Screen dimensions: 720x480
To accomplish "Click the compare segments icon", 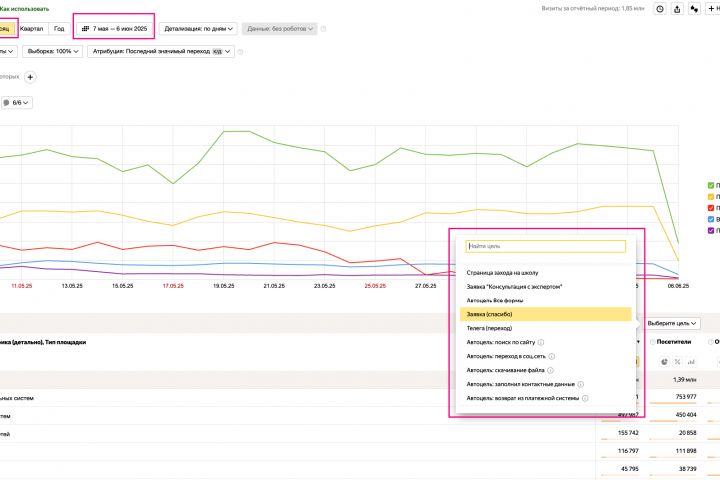I will click(695, 8).
